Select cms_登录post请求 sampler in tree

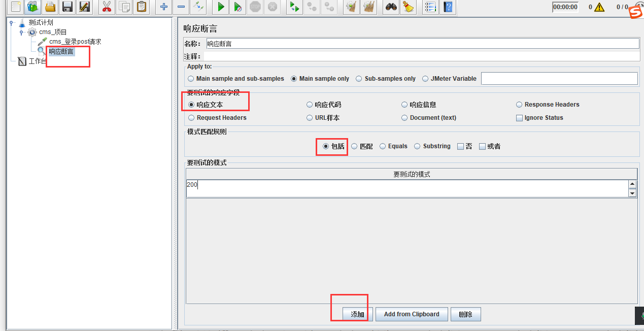[75, 42]
